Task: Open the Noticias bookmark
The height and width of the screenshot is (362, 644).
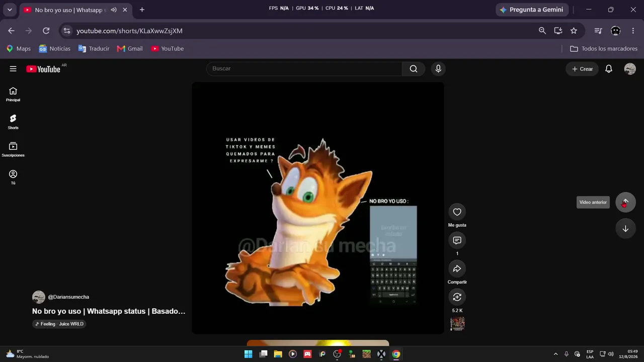Action: point(55,49)
